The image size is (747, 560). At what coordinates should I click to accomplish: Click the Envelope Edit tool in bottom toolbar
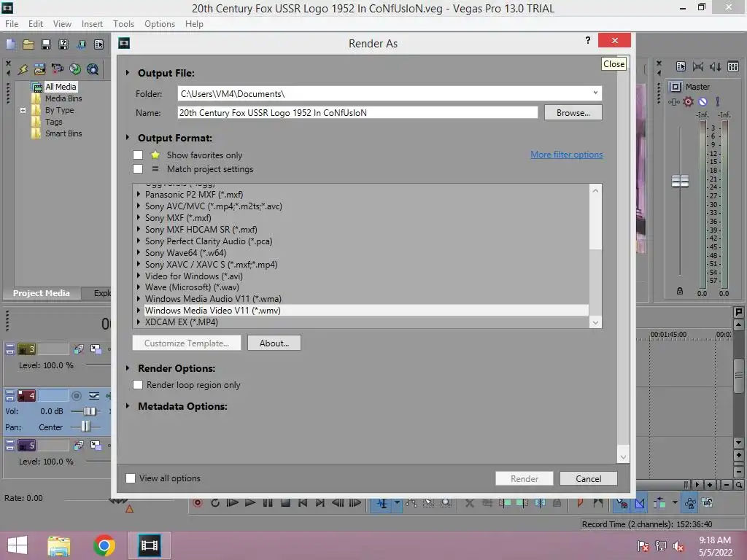[x=411, y=503]
